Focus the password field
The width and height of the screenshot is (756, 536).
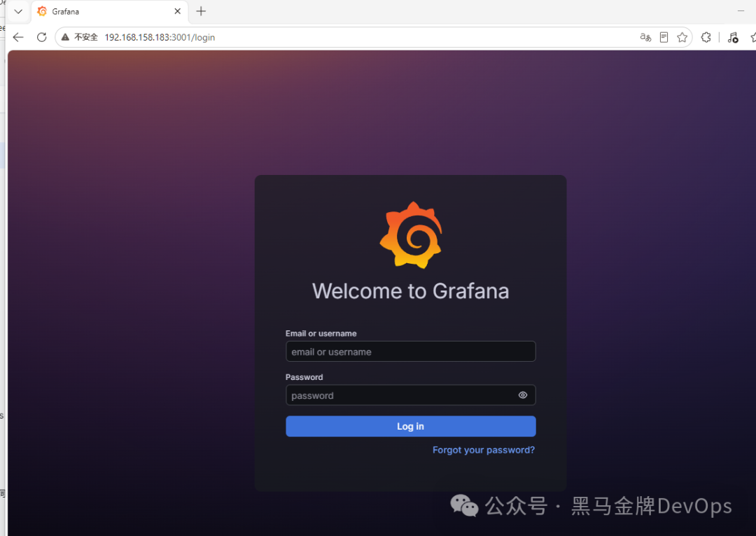[411, 395]
